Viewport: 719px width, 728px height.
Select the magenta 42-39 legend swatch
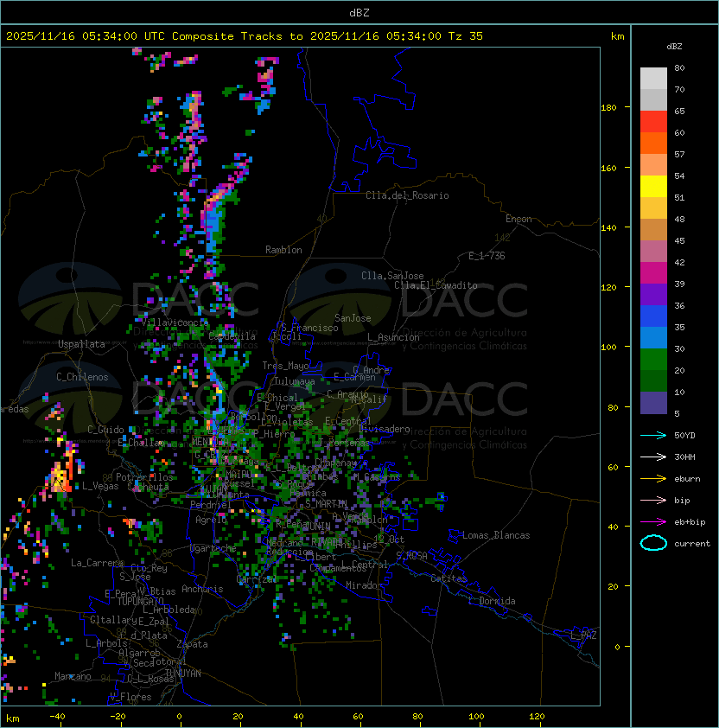pos(653,273)
